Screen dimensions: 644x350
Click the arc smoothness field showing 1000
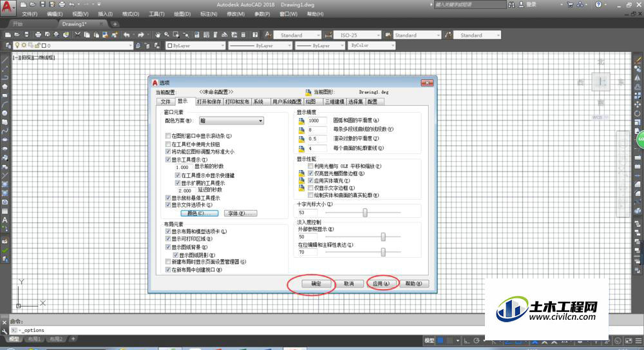317,121
